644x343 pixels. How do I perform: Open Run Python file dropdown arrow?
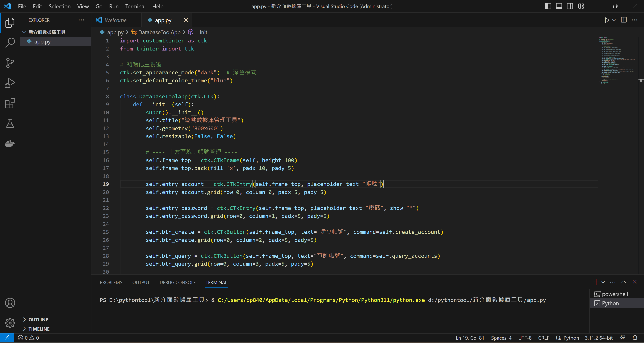point(614,20)
